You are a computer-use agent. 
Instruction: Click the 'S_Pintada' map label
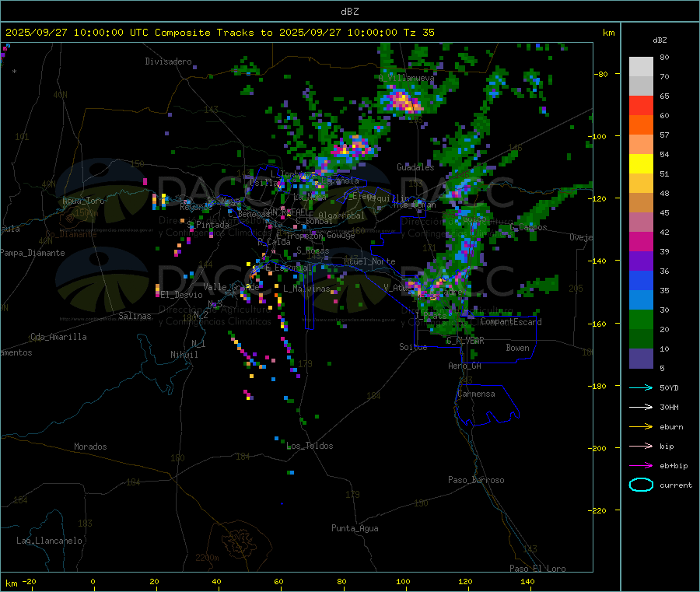coord(208,225)
